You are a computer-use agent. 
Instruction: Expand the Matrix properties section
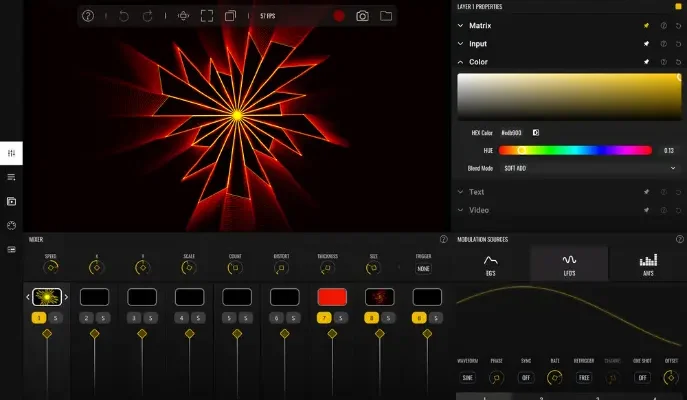click(x=480, y=25)
